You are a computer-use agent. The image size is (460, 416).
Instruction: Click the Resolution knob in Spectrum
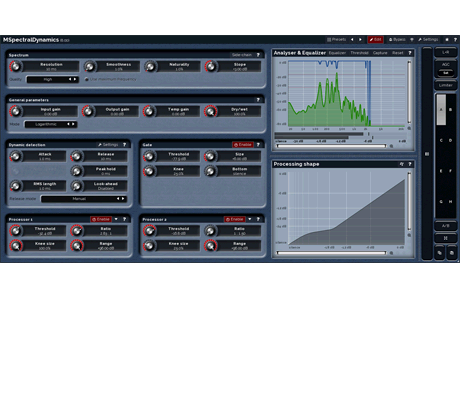coord(15,66)
